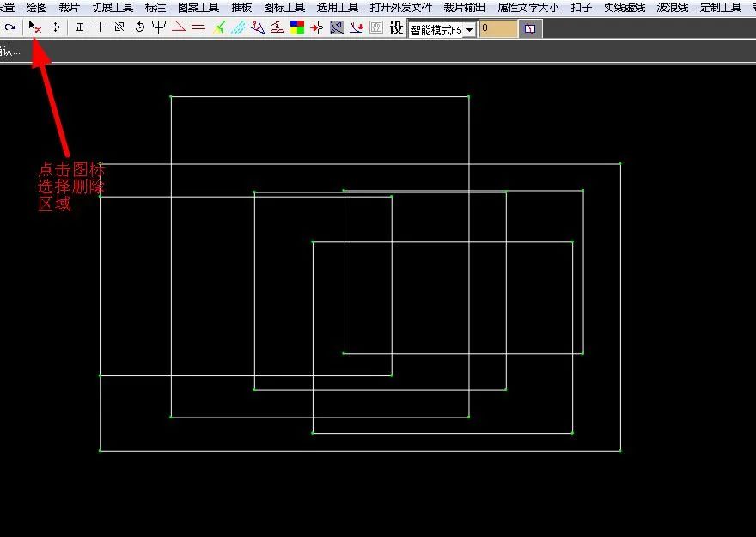Select the delete-selection cursor tool
The height and width of the screenshot is (537, 756).
(x=34, y=27)
